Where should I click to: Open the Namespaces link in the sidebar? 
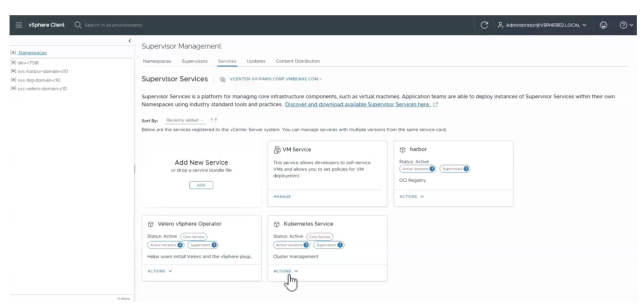(32, 53)
